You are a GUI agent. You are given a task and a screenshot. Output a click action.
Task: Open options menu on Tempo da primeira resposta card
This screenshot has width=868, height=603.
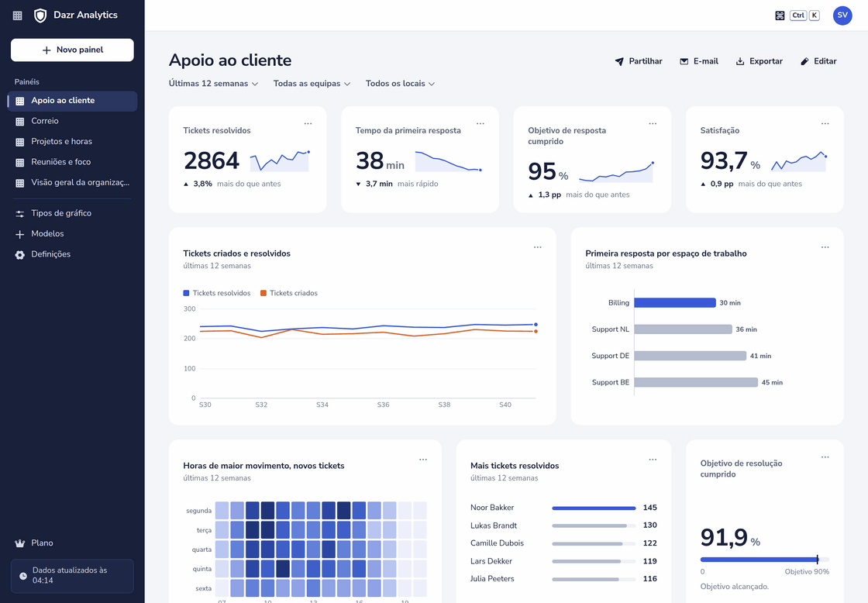(480, 123)
